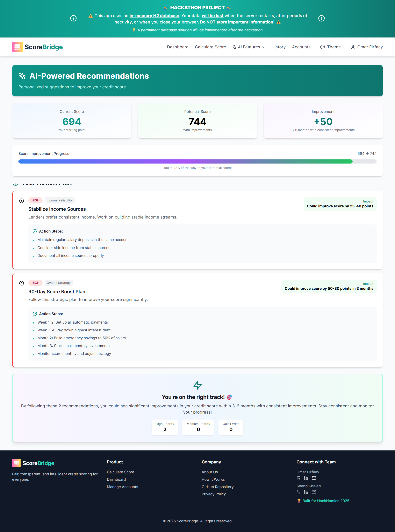395x532 pixels.
Task: Click Omar Elrfaay's GitHub icon in the footer
Action: [x=298, y=478]
